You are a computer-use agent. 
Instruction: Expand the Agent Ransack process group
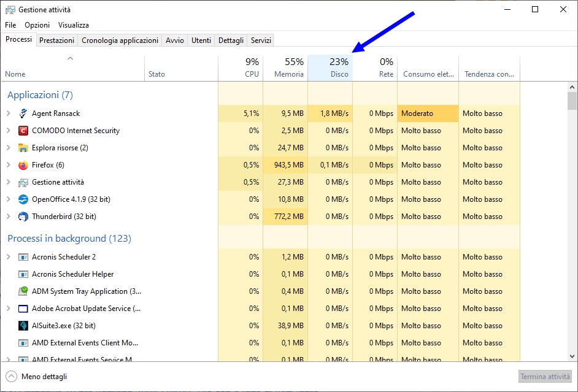pyautogui.click(x=9, y=113)
